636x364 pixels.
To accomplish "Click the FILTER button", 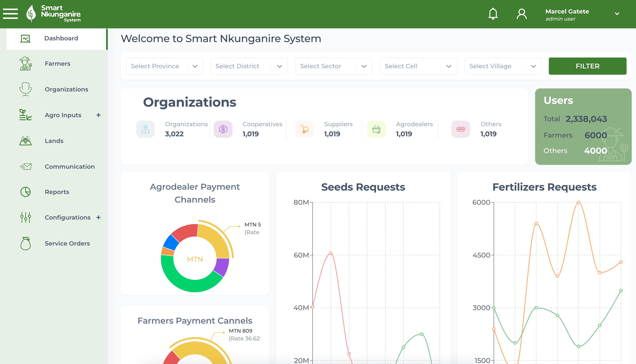I will point(587,66).
